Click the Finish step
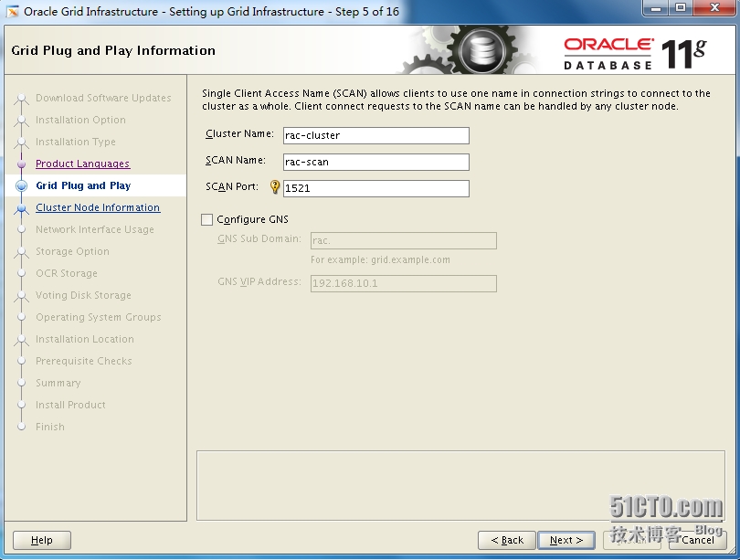 point(50,427)
